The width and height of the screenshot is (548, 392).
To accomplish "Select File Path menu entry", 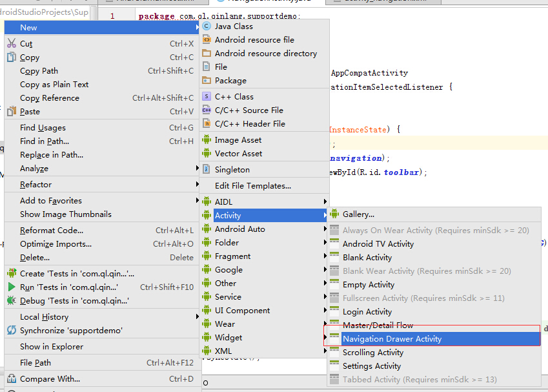I will point(102,363).
